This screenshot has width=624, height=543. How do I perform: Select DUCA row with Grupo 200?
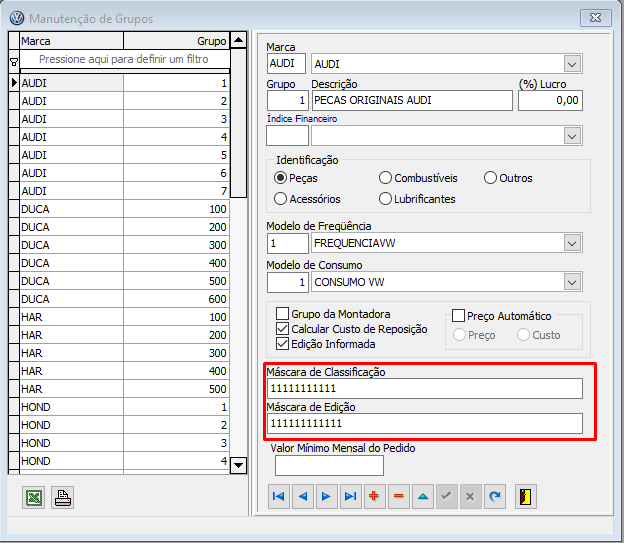click(x=125, y=227)
